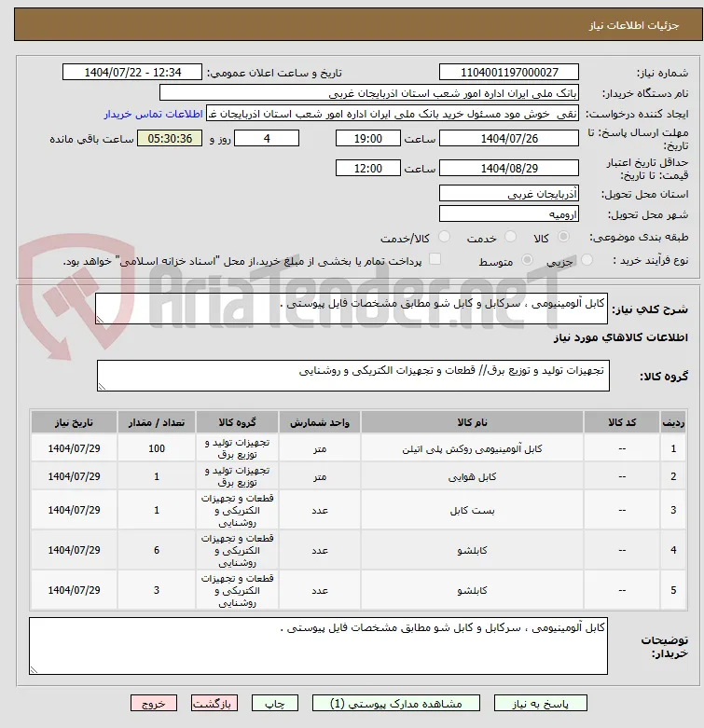The width and height of the screenshot is (704, 728).
Task: Select the بست کابل item name
Action: click(x=472, y=511)
